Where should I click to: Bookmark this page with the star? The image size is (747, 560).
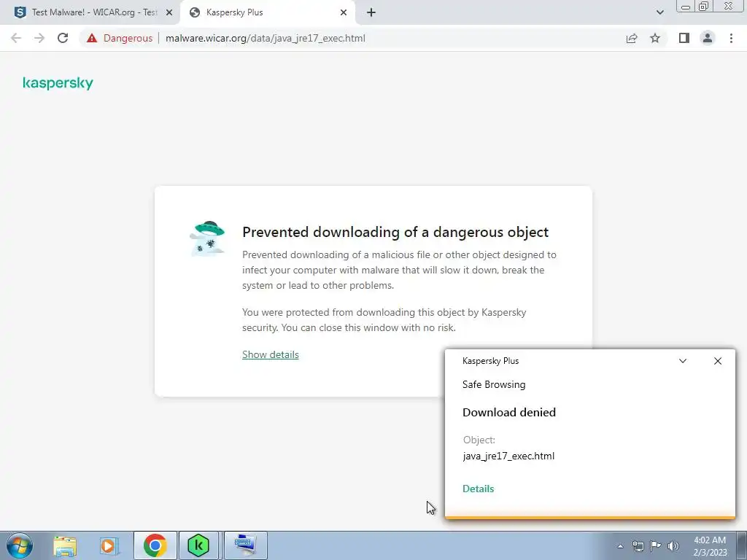(x=655, y=38)
